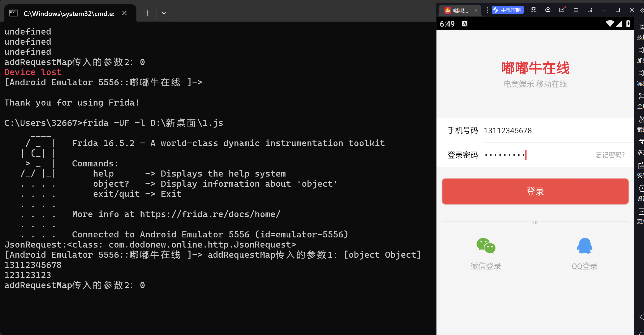Click the red "Device lost" terminal line
The image size is (644, 335).
33,72
